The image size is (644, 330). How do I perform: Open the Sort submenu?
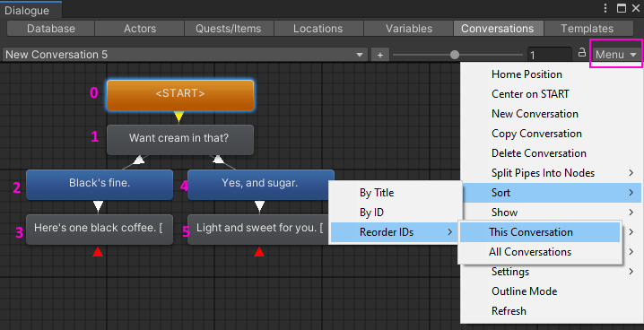click(551, 193)
